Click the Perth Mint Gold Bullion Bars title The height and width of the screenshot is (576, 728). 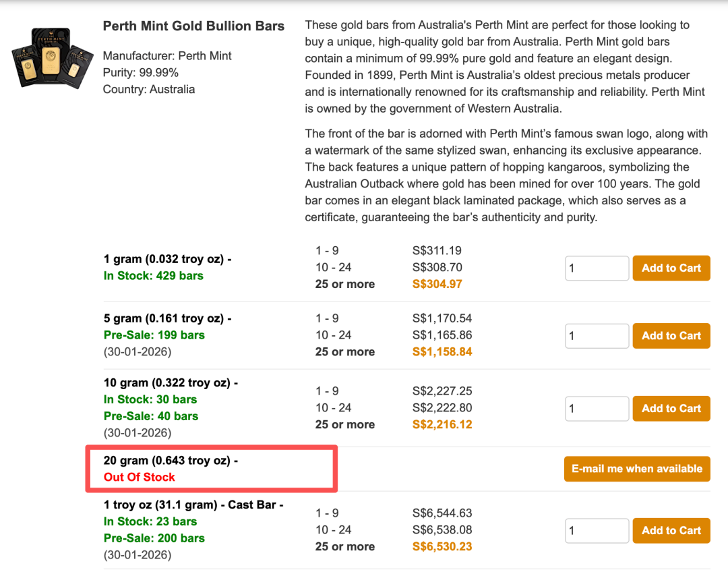pos(193,26)
